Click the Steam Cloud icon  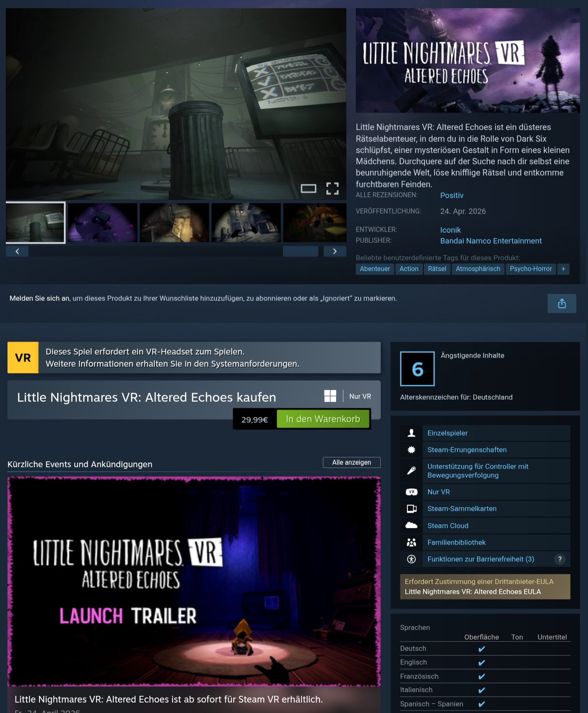tap(411, 526)
